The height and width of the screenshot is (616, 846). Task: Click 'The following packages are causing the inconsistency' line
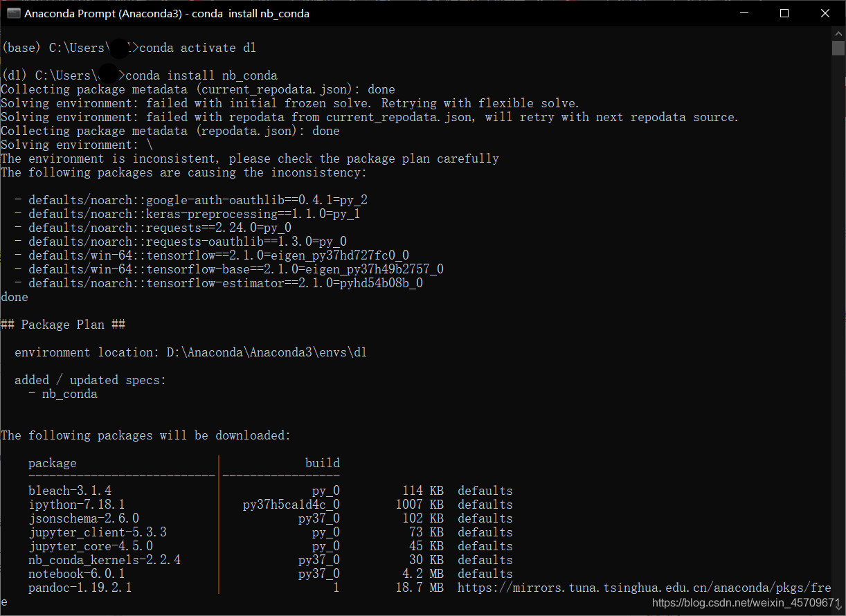click(184, 172)
